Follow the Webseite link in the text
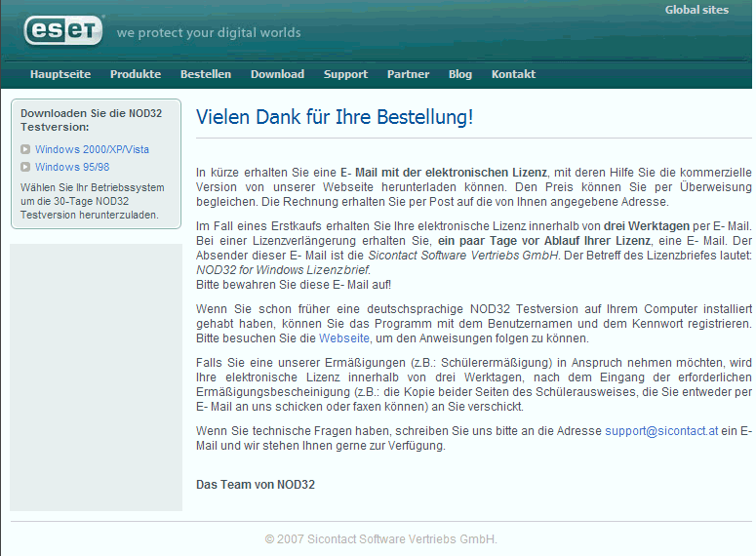Viewport: 756px width, 556px height. (x=344, y=338)
